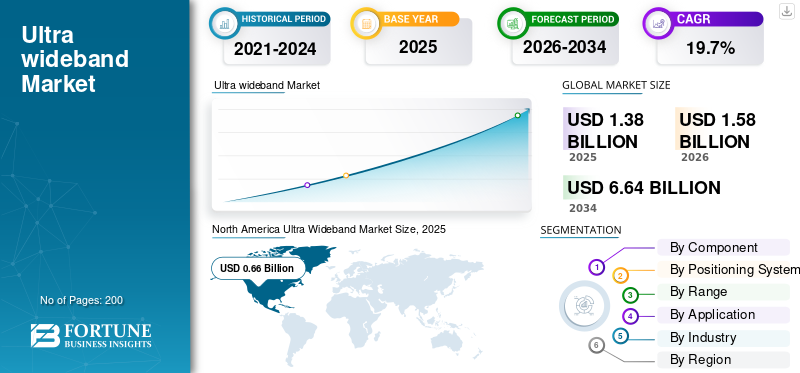Viewport: 800px width, 373px height.
Task: Click the Segmentation heading
Action: (581, 230)
